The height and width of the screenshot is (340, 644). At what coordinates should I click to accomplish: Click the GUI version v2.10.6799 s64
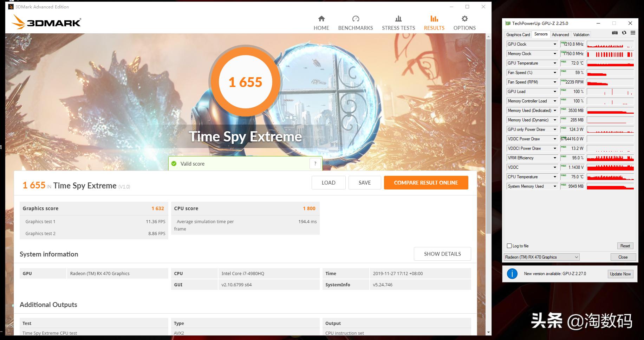tap(236, 285)
